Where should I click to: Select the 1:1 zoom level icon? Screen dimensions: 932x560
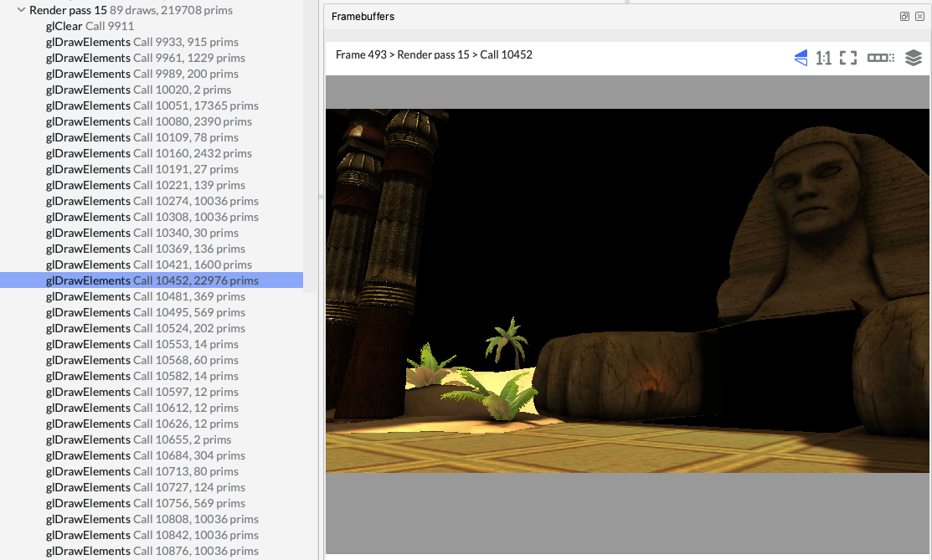tap(823, 58)
